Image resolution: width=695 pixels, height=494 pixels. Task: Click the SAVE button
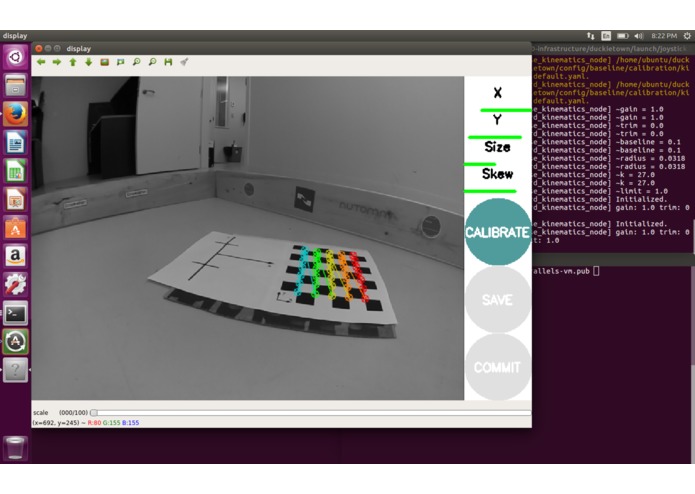tap(498, 300)
